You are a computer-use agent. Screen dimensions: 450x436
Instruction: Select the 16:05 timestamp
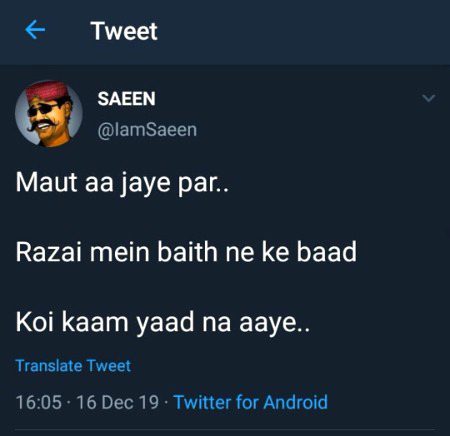point(39,402)
